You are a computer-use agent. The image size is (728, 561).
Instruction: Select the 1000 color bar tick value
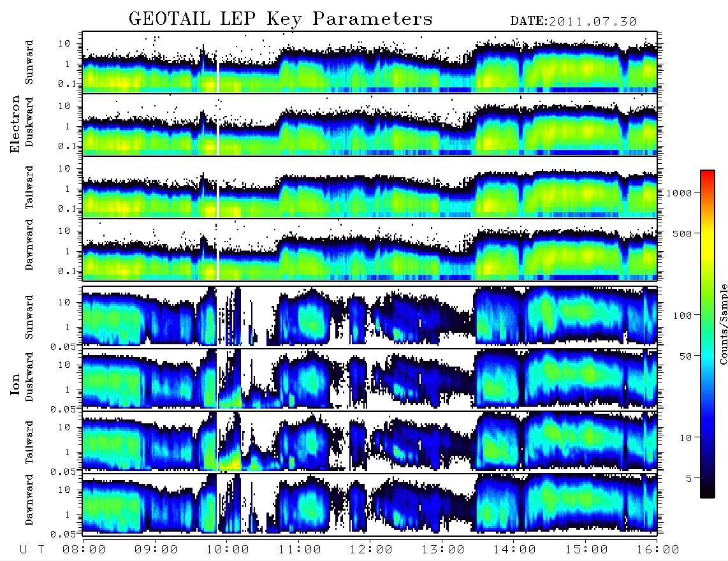coord(680,193)
